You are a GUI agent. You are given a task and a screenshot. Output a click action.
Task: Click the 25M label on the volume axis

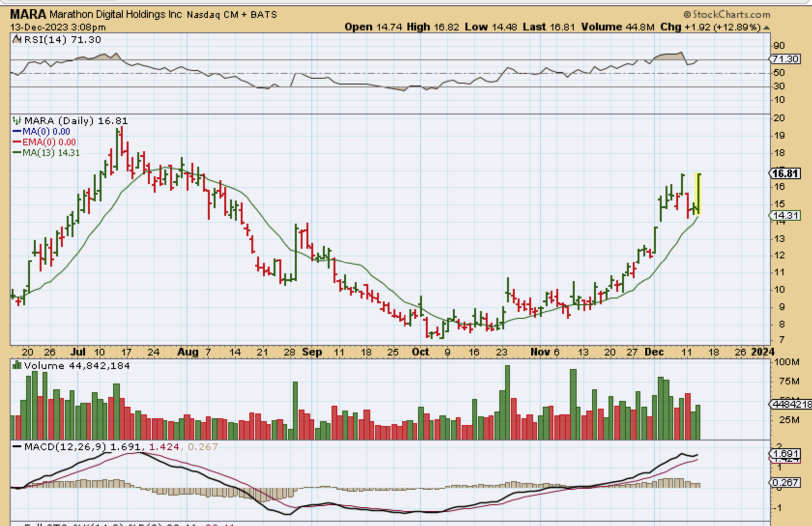[x=789, y=420]
